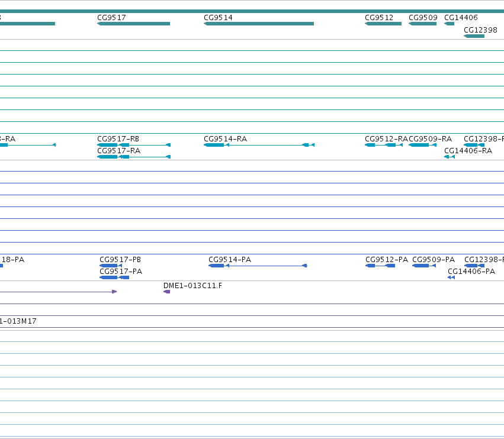Click the CG14406-RA transcript glyph
The width and height of the screenshot is (504, 439).
click(450, 157)
